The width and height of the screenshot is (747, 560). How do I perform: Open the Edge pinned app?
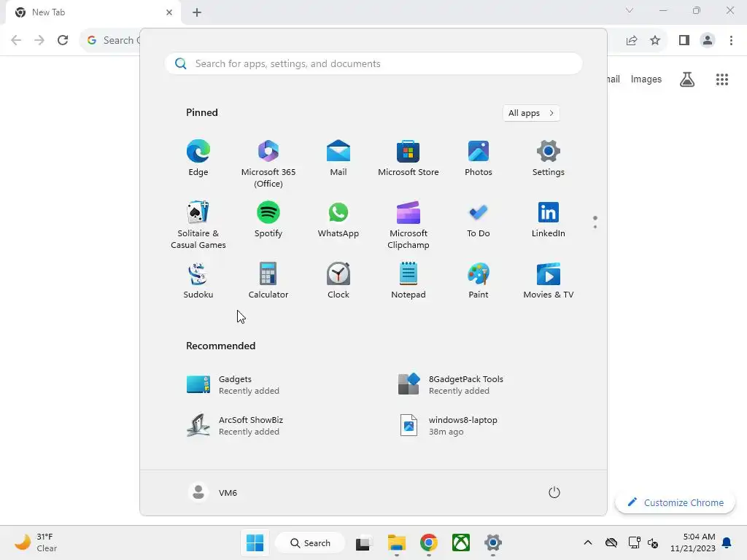[x=198, y=158]
